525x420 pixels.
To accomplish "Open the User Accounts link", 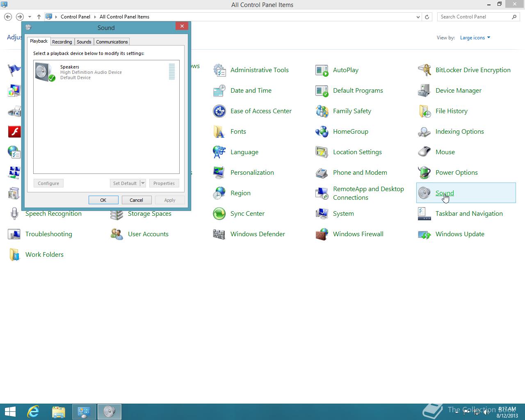I will pyautogui.click(x=148, y=234).
